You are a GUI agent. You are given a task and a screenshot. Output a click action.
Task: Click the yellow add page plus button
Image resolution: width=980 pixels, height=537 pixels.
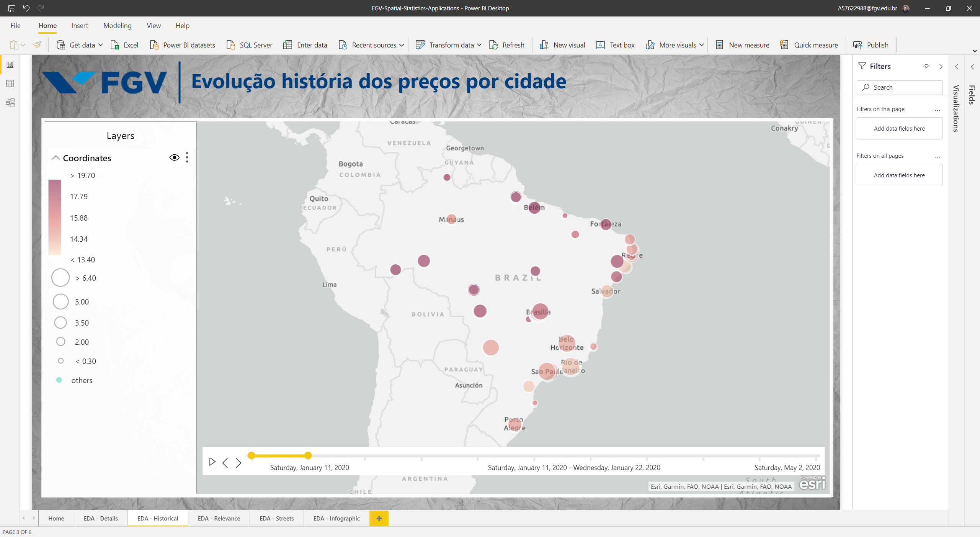pyautogui.click(x=379, y=518)
